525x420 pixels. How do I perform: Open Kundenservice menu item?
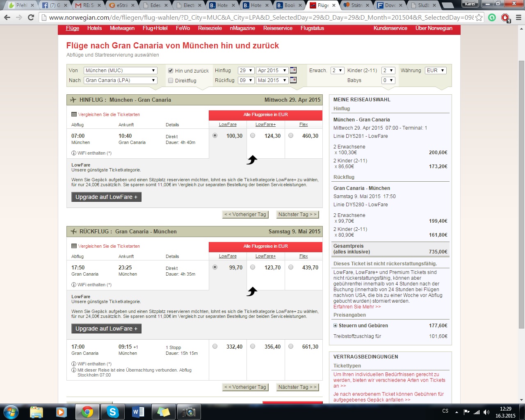tap(390, 28)
